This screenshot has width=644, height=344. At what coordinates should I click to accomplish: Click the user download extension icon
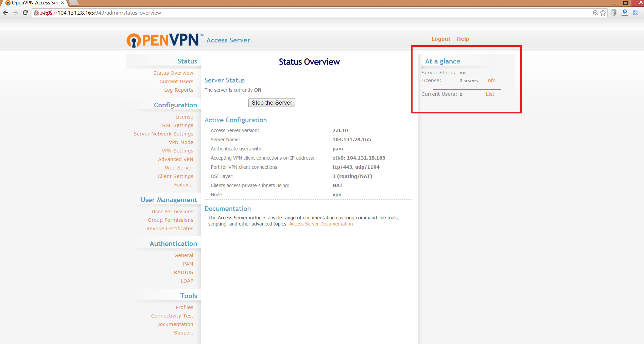click(x=625, y=13)
